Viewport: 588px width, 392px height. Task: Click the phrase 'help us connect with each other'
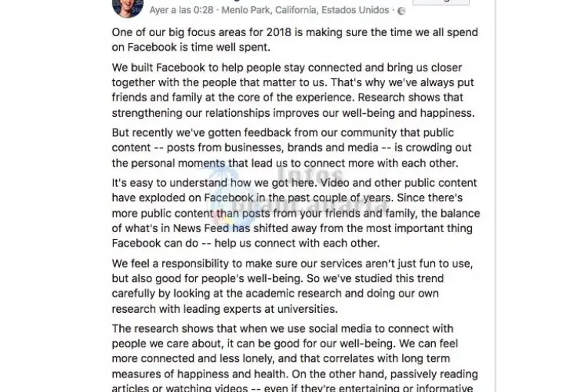[x=296, y=244]
